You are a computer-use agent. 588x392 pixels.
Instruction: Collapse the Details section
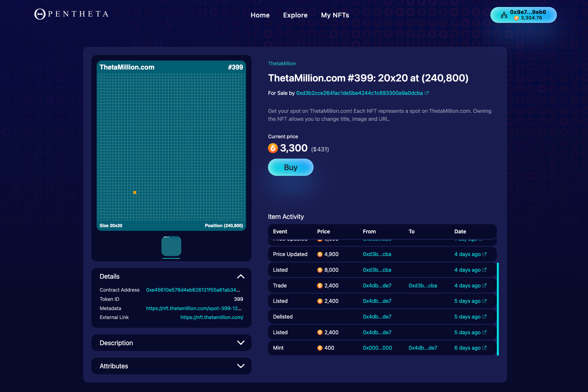point(241,276)
